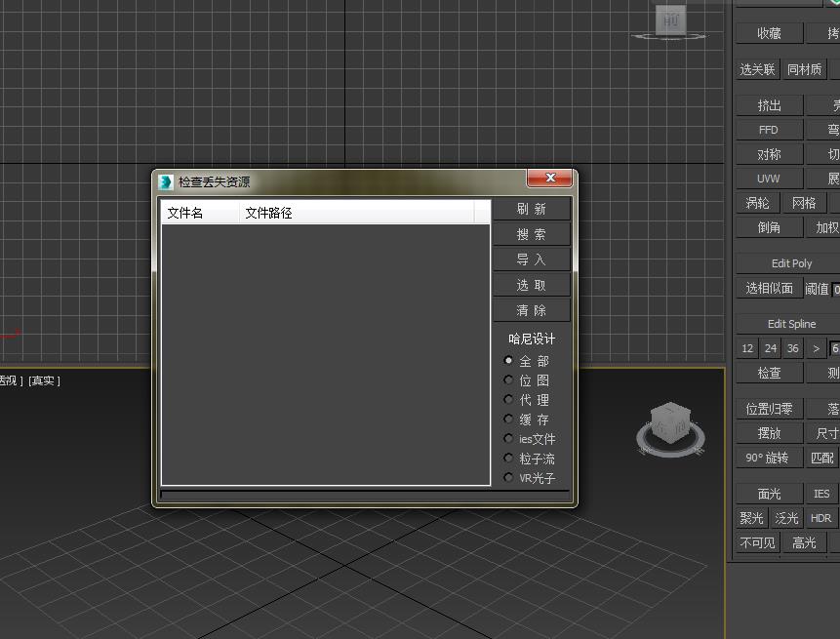The width and height of the screenshot is (840, 639).
Task: Click the > arrow button
Action: 816,348
